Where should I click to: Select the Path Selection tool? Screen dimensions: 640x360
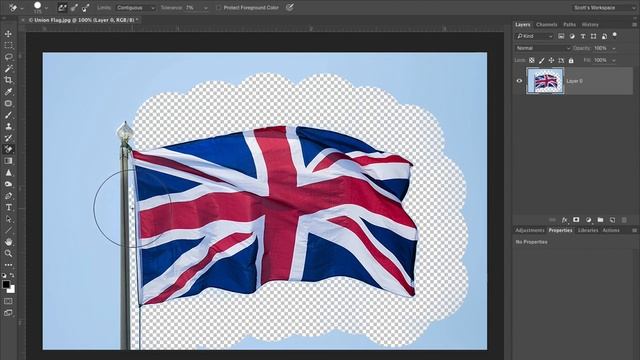tap(8, 219)
